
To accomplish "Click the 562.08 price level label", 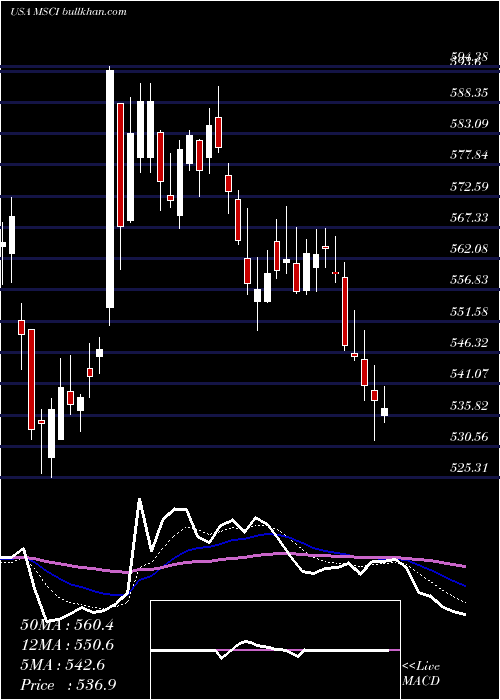I will click(469, 248).
